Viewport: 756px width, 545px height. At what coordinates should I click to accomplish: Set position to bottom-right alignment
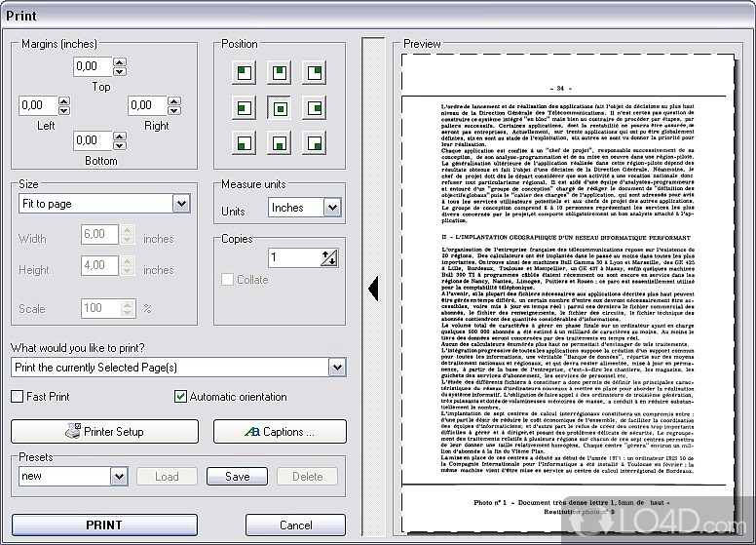click(315, 143)
